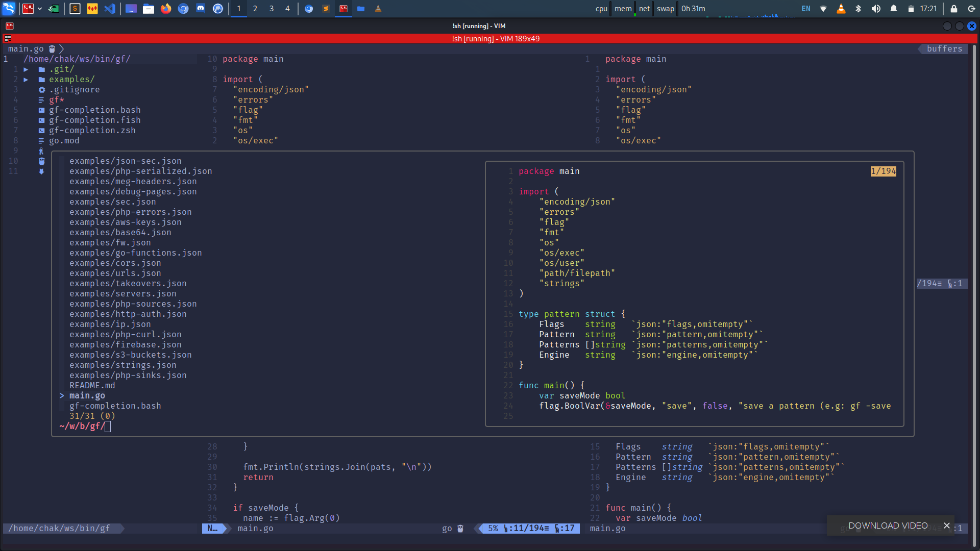The width and height of the screenshot is (980, 551).
Task: Open the tmux layout menu icon
Action: pyautogui.click(x=8, y=39)
